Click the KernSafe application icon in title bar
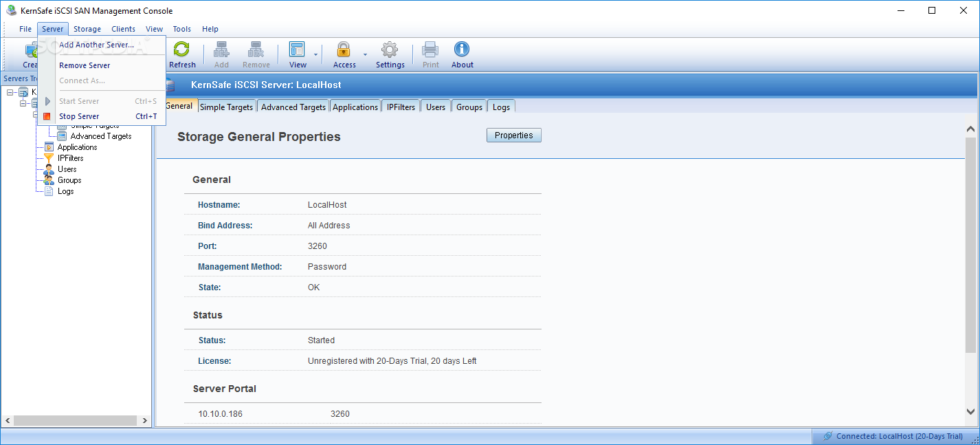The width and height of the screenshot is (980, 445). point(11,10)
